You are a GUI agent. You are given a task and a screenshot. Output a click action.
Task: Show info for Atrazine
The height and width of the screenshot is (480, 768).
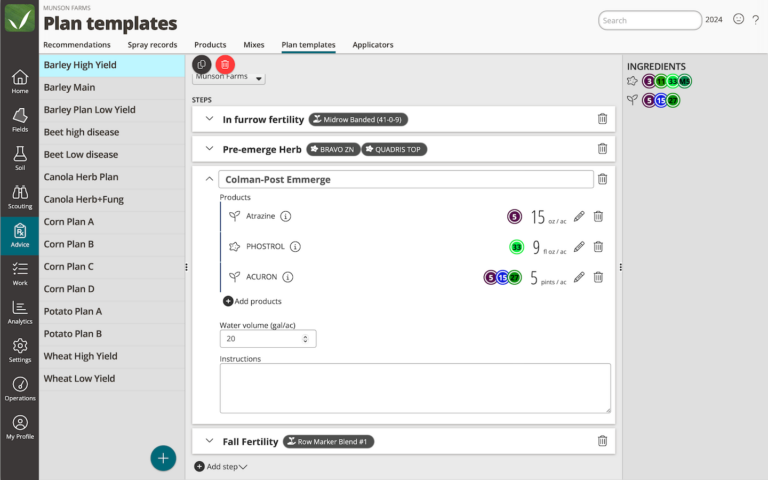coord(286,216)
